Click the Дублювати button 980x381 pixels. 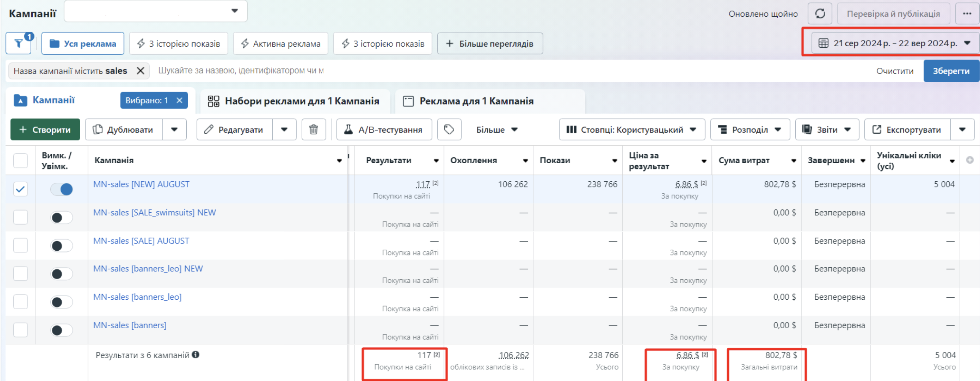(124, 129)
